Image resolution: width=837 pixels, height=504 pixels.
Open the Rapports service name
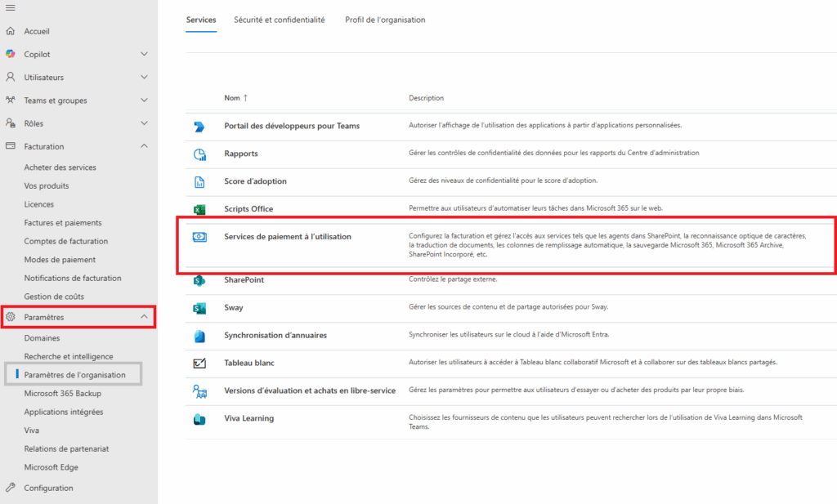[x=241, y=154]
